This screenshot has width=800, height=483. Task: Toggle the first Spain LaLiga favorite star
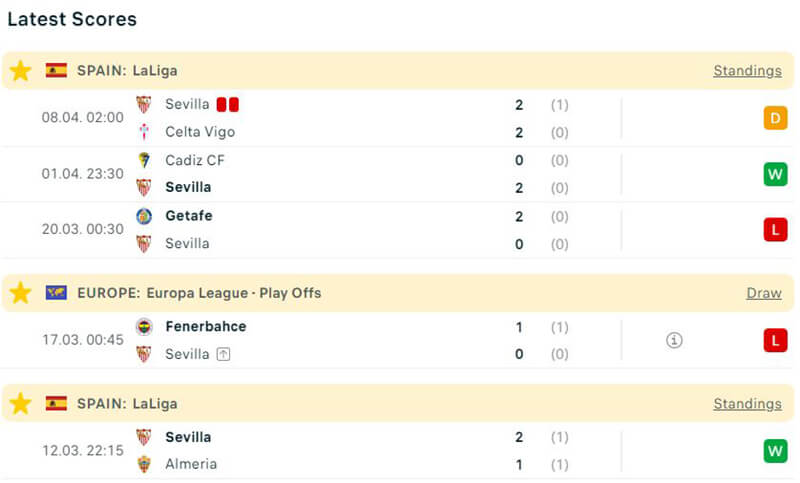[x=21, y=71]
